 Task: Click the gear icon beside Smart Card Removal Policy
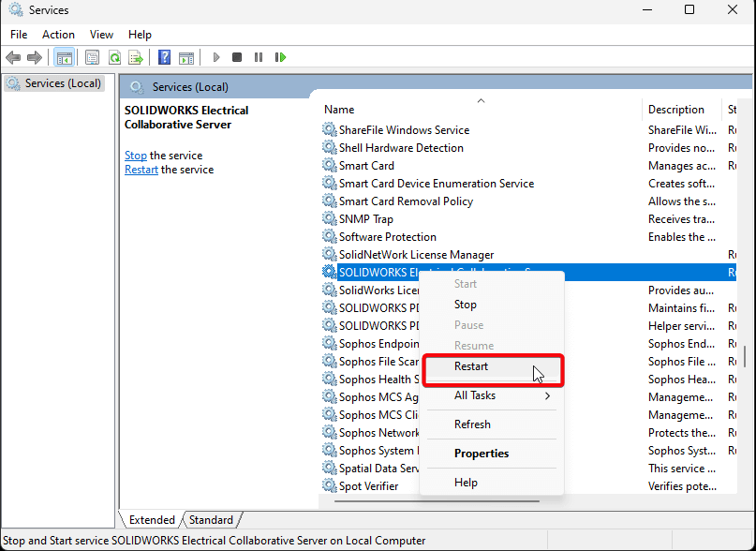point(330,201)
